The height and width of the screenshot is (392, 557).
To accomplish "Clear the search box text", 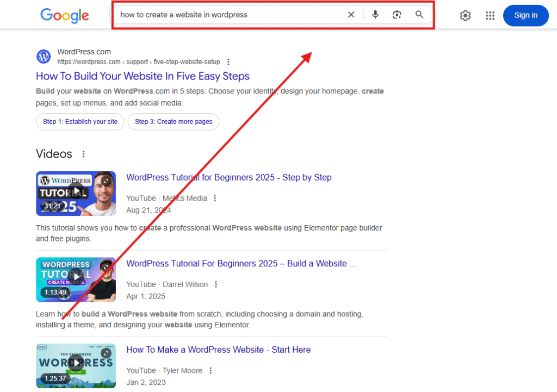I will [x=351, y=15].
